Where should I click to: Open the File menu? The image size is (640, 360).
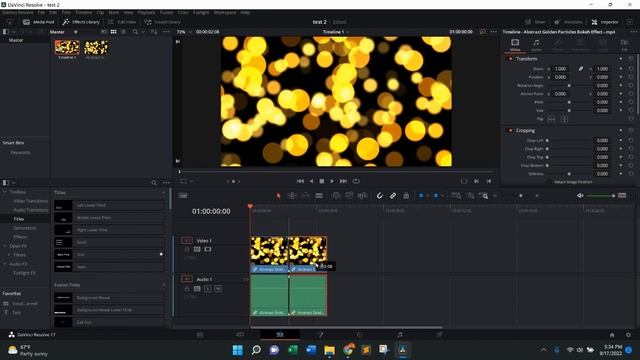(41, 13)
